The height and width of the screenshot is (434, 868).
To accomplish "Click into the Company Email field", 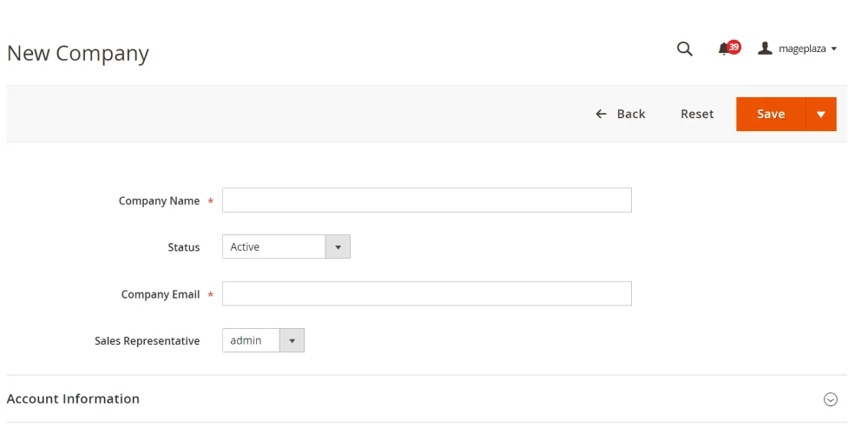I will pyautogui.click(x=426, y=294).
